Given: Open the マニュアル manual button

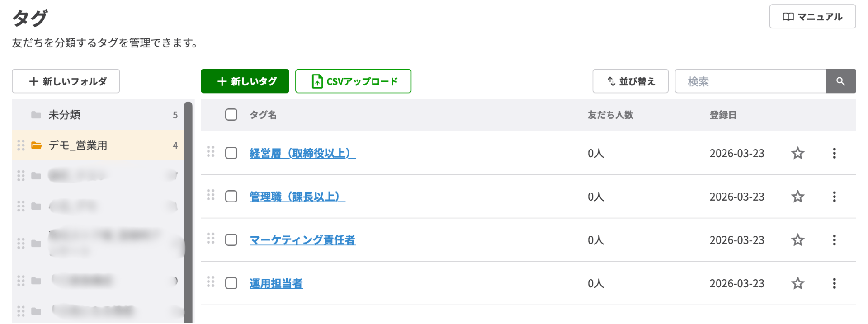Looking at the screenshot, I should tap(812, 17).
